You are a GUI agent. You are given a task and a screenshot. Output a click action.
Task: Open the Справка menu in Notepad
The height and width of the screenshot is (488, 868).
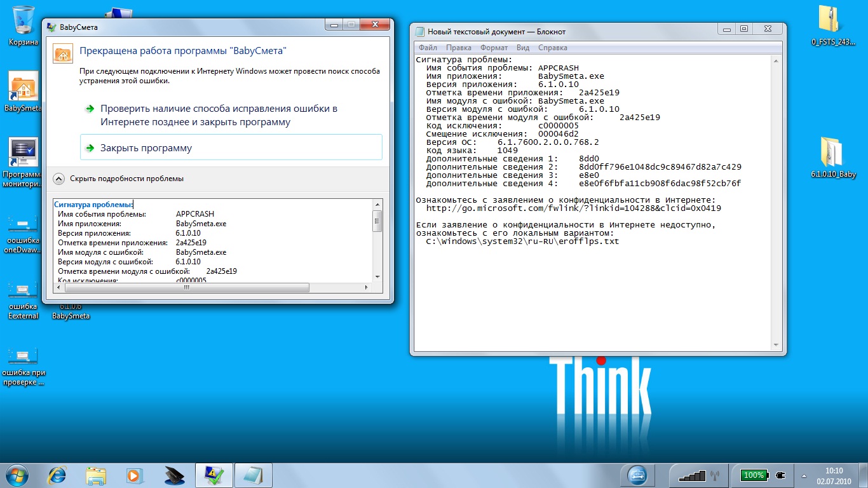553,48
